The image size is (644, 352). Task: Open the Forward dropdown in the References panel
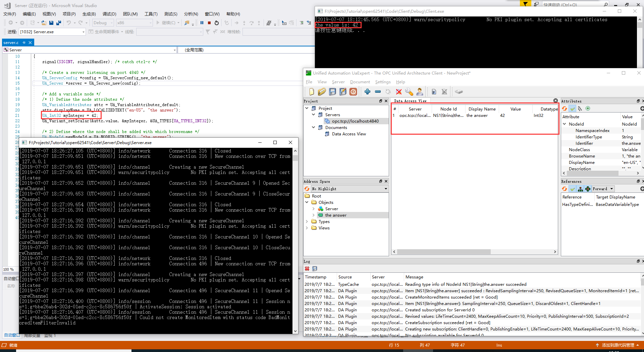(603, 189)
